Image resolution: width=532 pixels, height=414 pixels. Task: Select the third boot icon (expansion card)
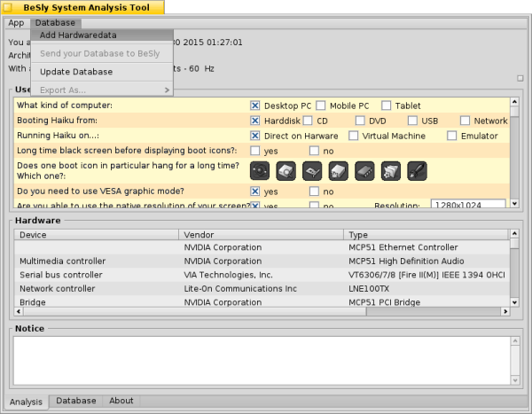(x=312, y=171)
